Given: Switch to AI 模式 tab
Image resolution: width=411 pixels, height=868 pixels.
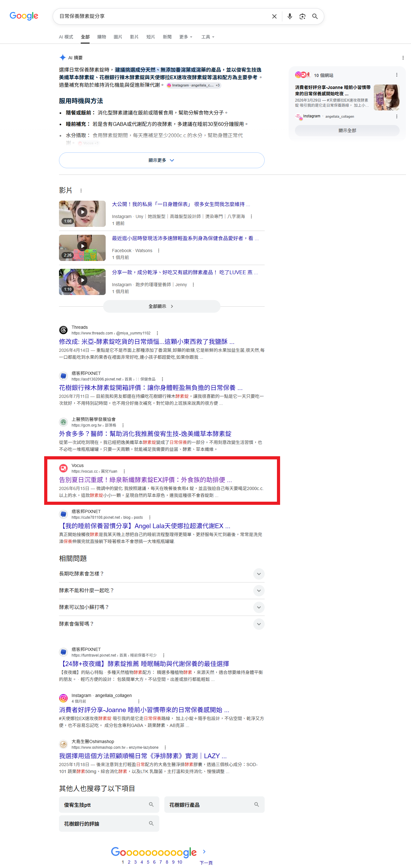Looking at the screenshot, I should (x=66, y=37).
